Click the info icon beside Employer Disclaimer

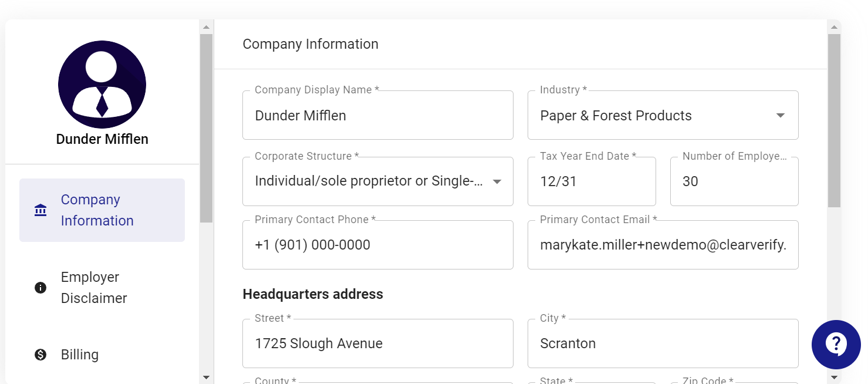click(x=40, y=288)
